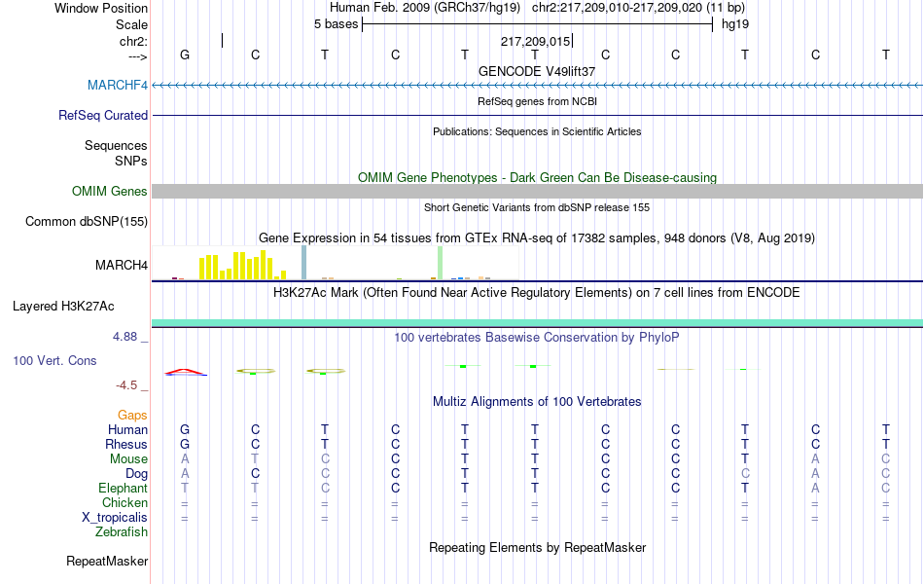Click the Sequences track label

pos(116,145)
